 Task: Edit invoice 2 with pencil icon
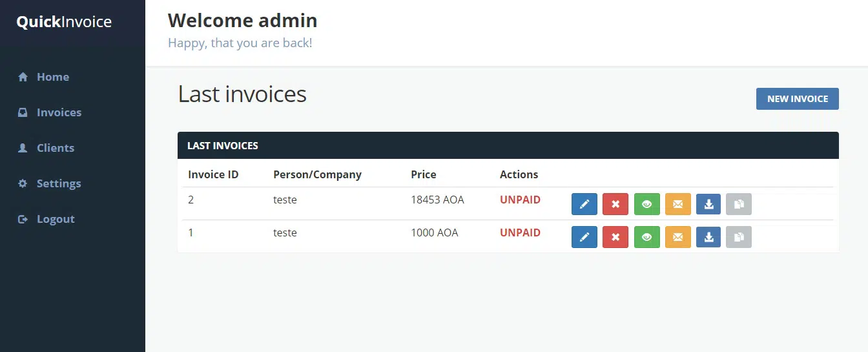click(x=584, y=204)
